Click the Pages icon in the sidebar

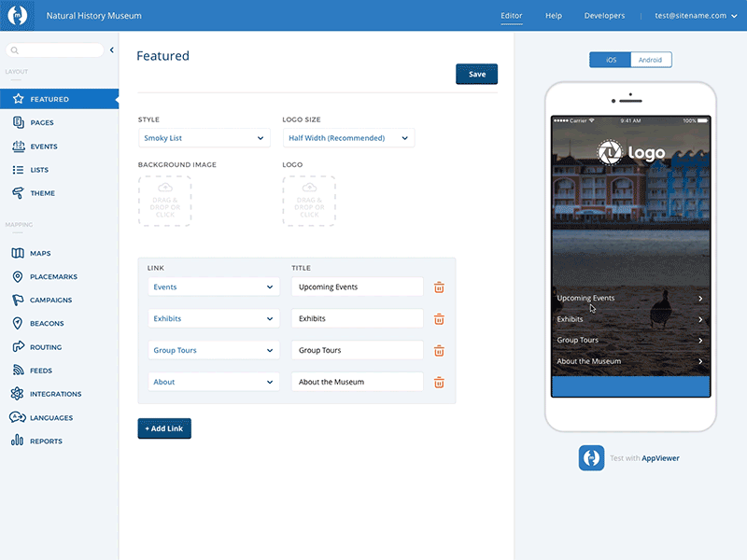18,122
